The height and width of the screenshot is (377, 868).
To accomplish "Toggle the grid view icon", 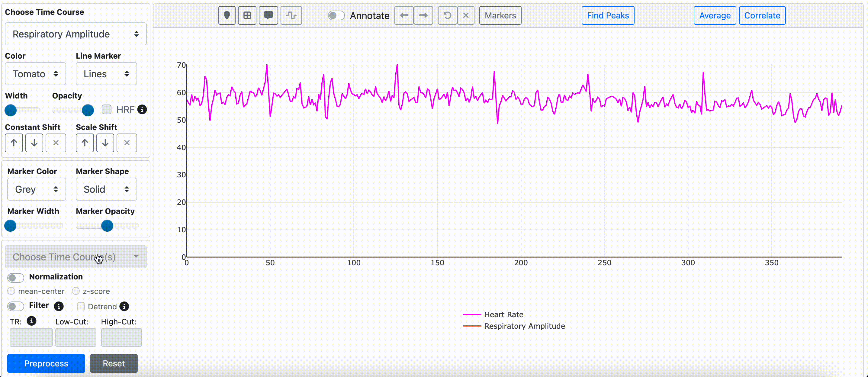I will pos(247,15).
